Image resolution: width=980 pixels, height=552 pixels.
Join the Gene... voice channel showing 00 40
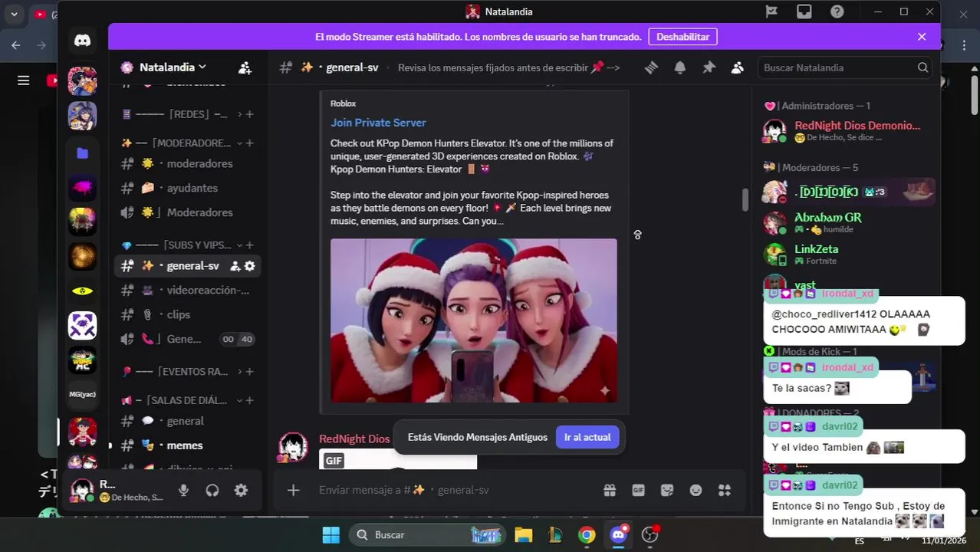tap(188, 339)
